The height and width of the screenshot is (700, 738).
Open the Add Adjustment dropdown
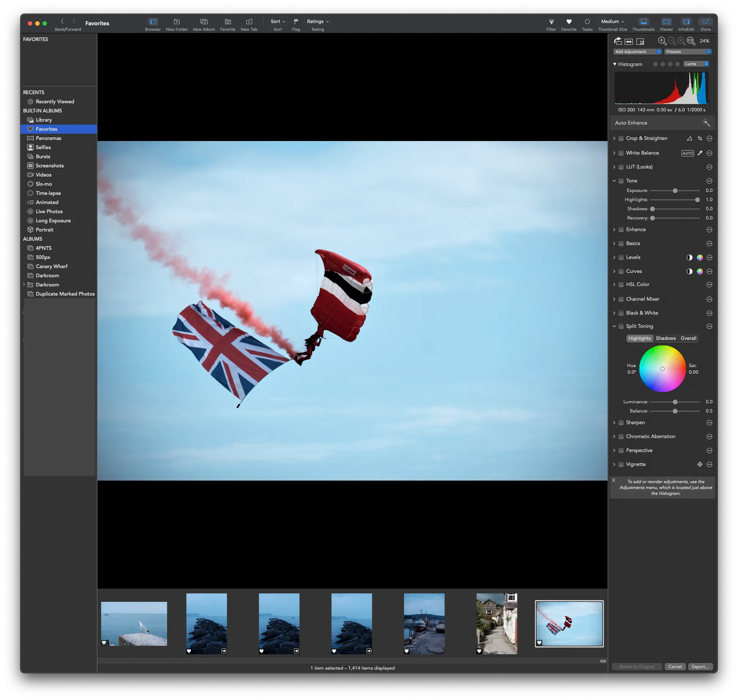(637, 52)
